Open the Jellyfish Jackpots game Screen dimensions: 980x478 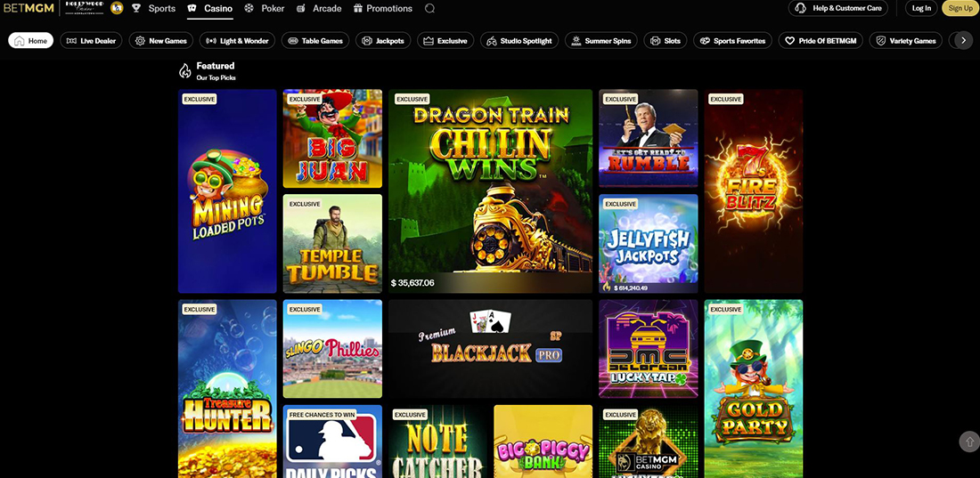(648, 244)
